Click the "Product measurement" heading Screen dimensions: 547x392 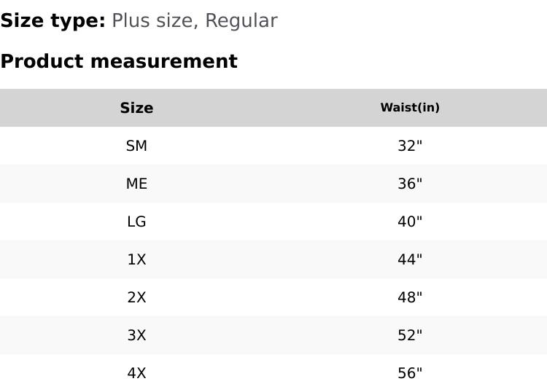(x=119, y=61)
